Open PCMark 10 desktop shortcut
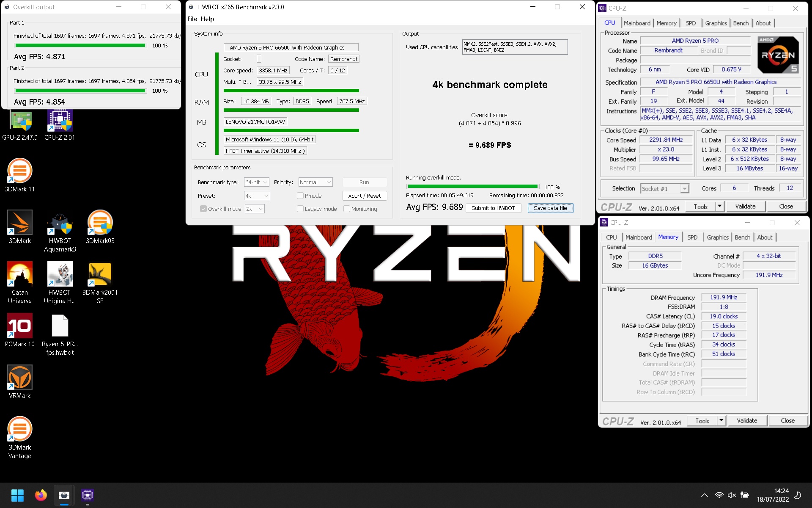The image size is (812, 508). point(20,330)
